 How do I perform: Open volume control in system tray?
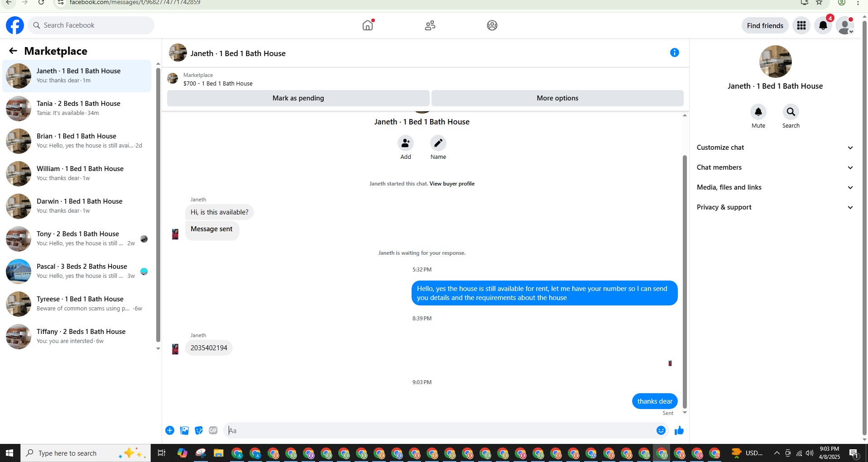point(810,453)
